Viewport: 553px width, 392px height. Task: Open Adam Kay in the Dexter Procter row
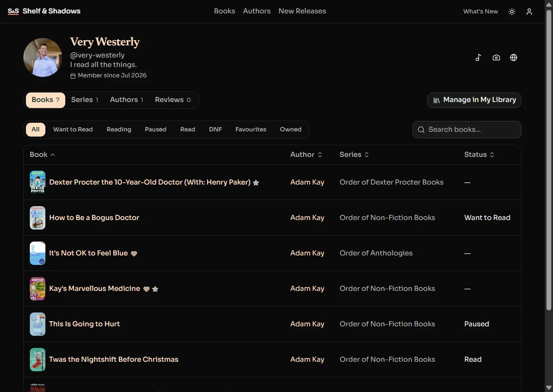click(307, 182)
